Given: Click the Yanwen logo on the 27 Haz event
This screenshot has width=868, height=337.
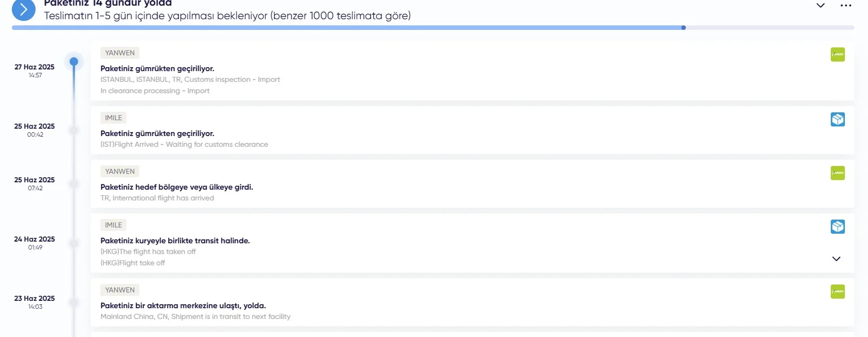Looking at the screenshot, I should tap(838, 55).
